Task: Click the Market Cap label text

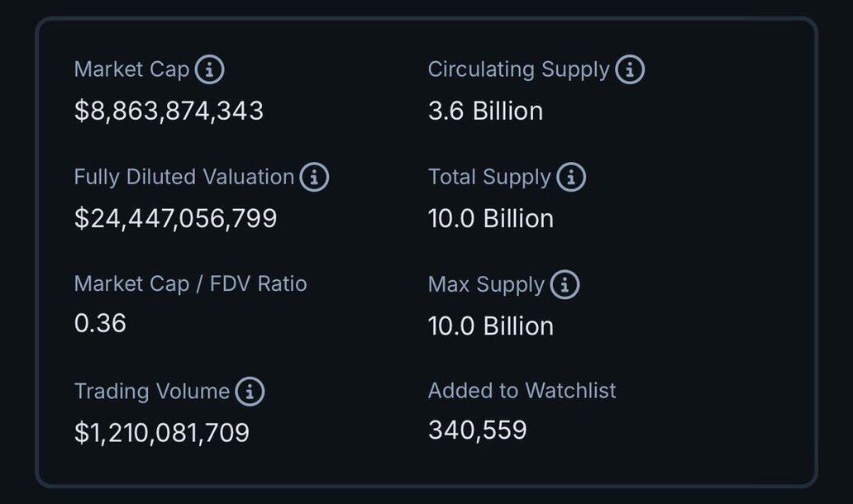Action: (x=132, y=69)
